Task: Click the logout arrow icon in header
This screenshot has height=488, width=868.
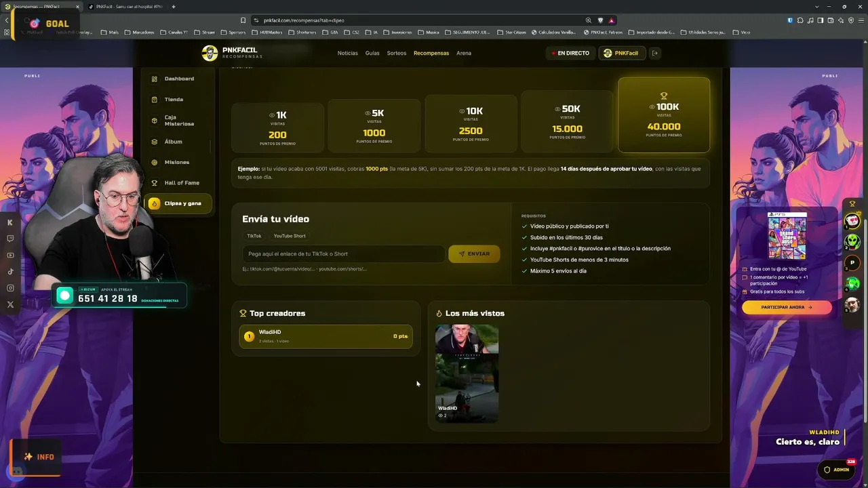Action: pos(655,53)
